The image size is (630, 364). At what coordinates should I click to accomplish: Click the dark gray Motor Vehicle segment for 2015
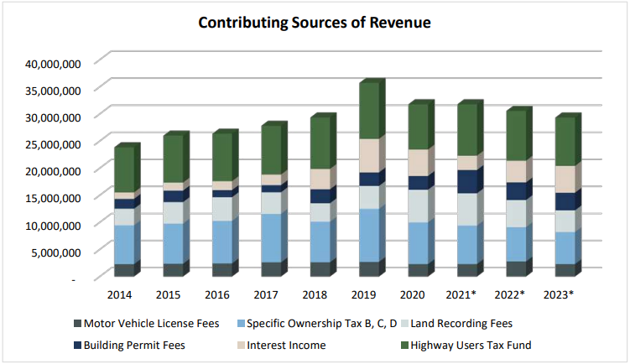tap(174, 270)
